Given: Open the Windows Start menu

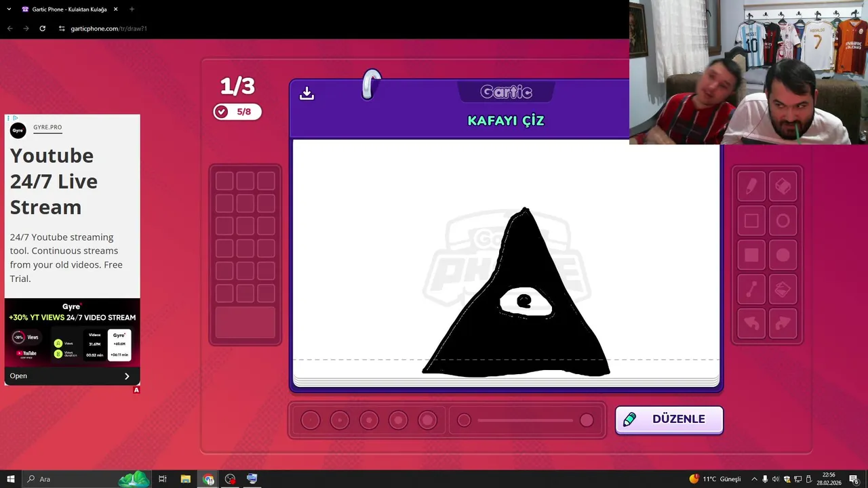Looking at the screenshot, I should click(11, 479).
